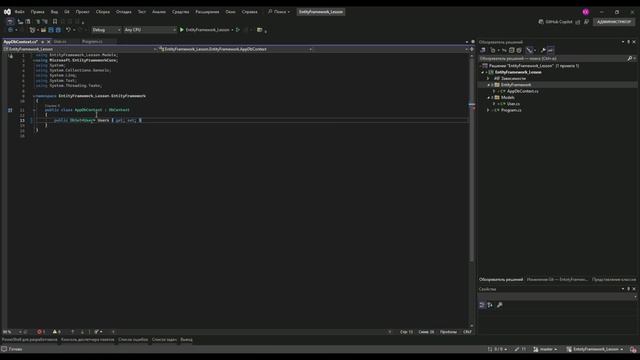Switch to Program.cs editor tab

coord(92,42)
